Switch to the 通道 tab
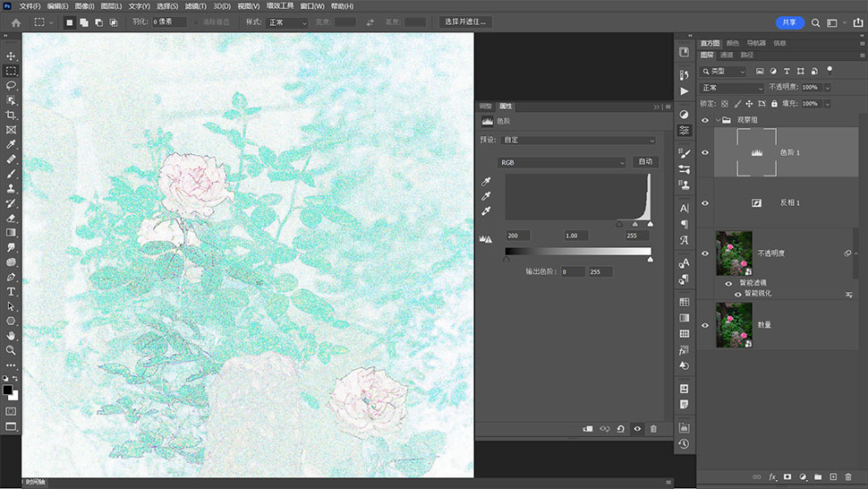The image size is (868, 489). [727, 55]
